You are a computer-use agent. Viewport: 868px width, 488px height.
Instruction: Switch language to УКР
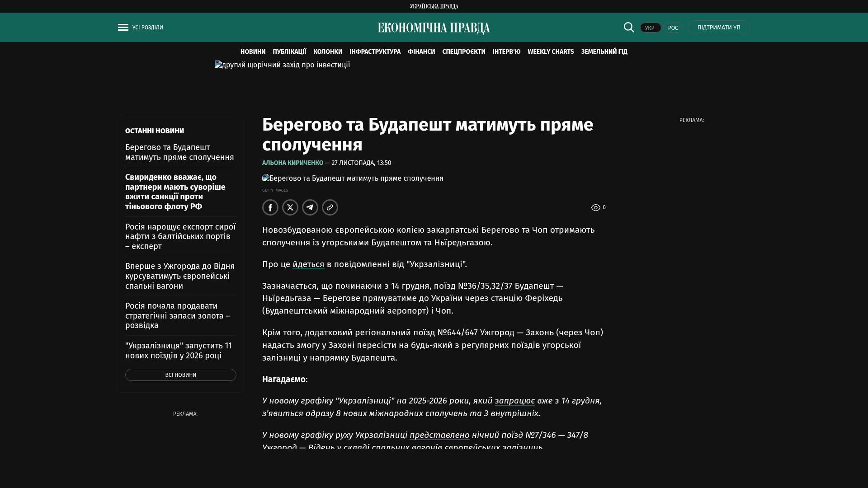point(650,28)
